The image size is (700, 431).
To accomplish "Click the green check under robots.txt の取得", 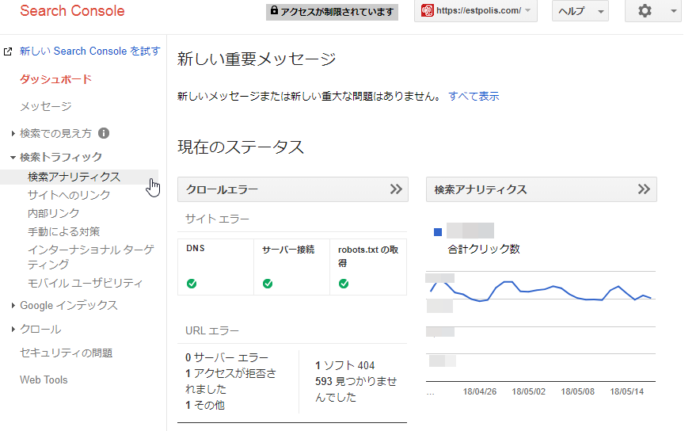I will [343, 284].
